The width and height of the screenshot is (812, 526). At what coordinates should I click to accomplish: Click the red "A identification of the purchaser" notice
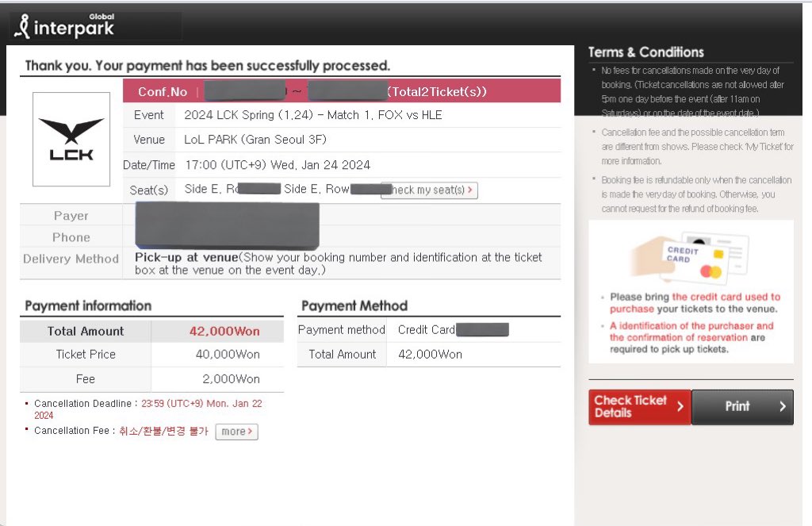[691, 332]
